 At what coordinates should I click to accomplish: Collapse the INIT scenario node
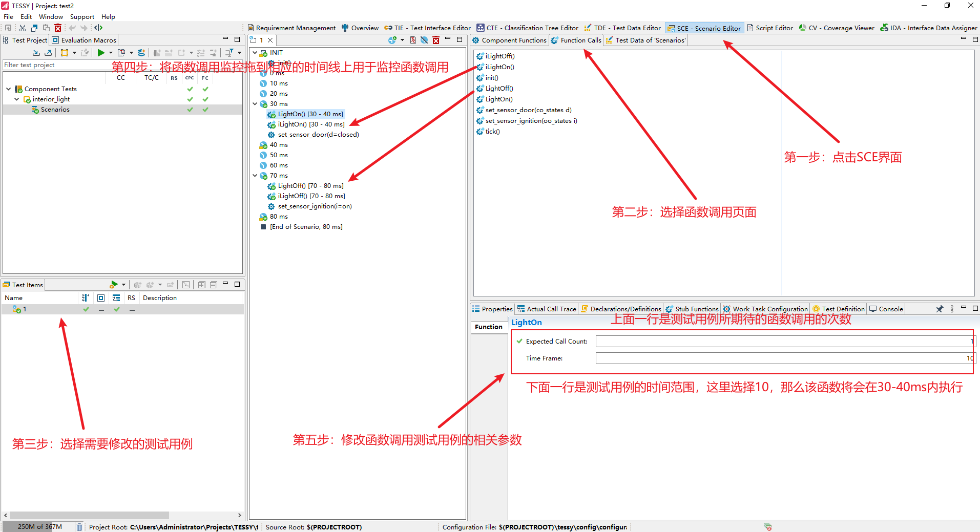point(255,52)
